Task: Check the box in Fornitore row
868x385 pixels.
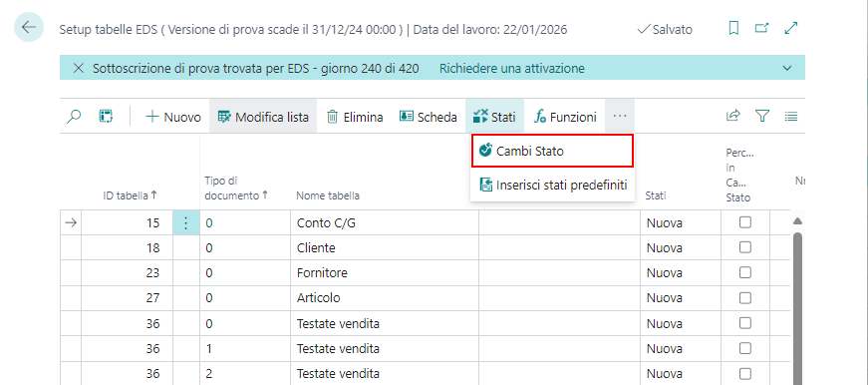Action: coord(745,272)
